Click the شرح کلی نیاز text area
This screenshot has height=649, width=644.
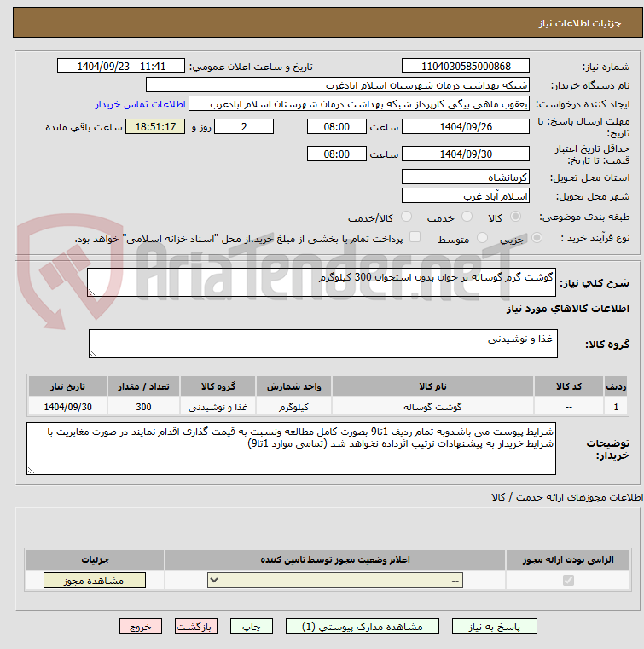(x=322, y=282)
